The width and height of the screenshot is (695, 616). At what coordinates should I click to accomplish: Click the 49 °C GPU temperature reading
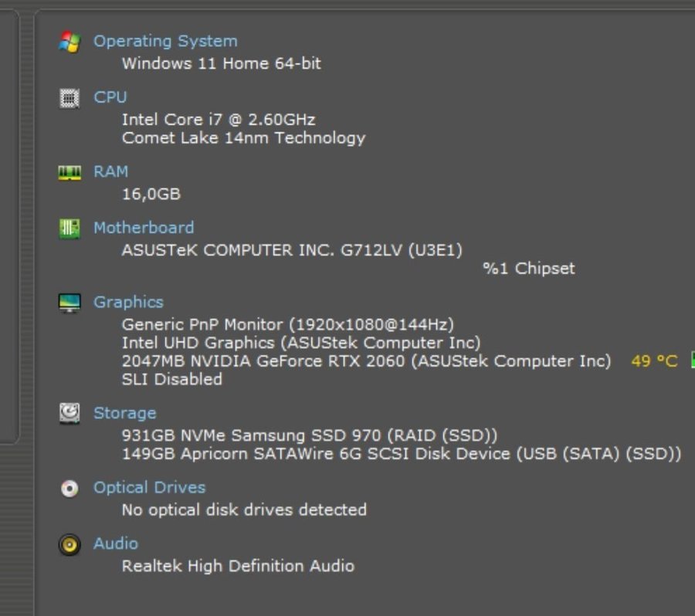(653, 361)
